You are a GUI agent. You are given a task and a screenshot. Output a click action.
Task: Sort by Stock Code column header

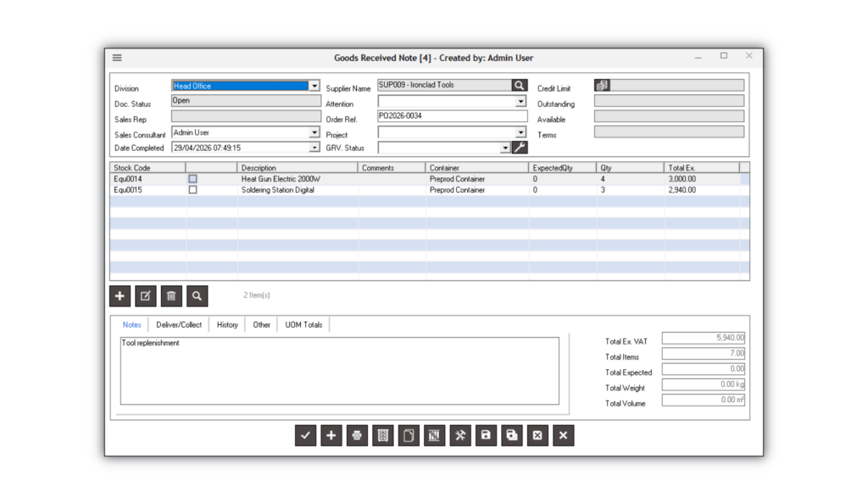[x=147, y=167]
